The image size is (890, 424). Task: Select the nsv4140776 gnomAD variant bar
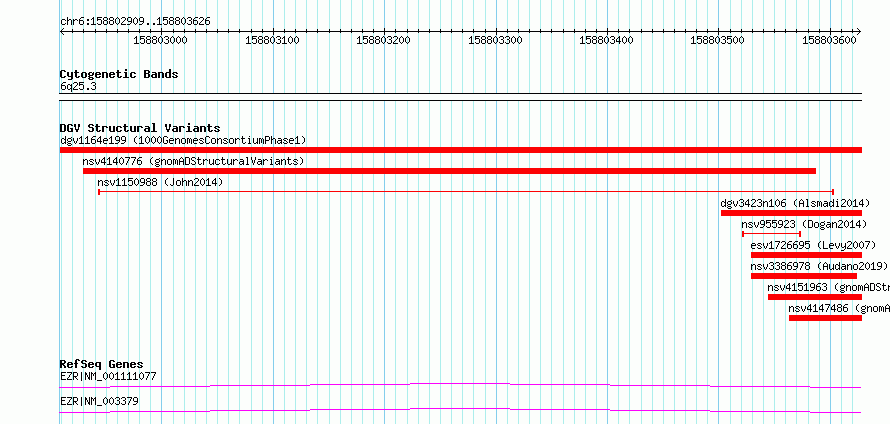[450, 171]
